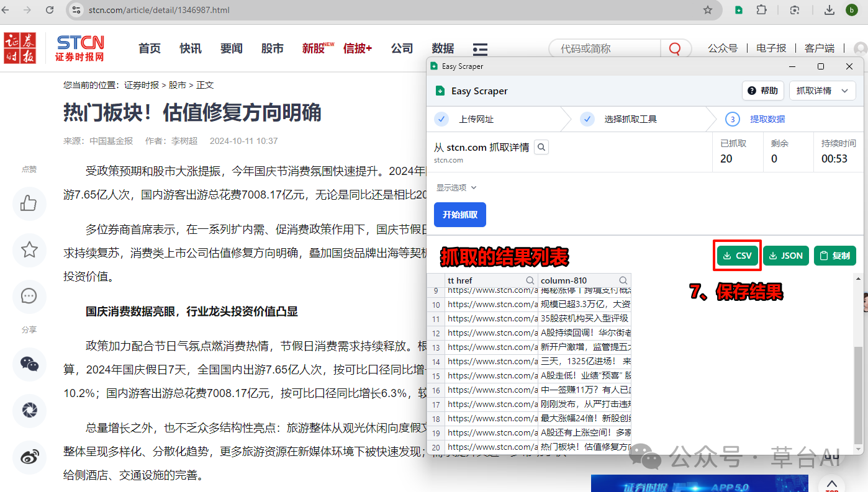Screen dimensions: 868x492
Task: Click the address bar URL
Action: tap(159, 10)
